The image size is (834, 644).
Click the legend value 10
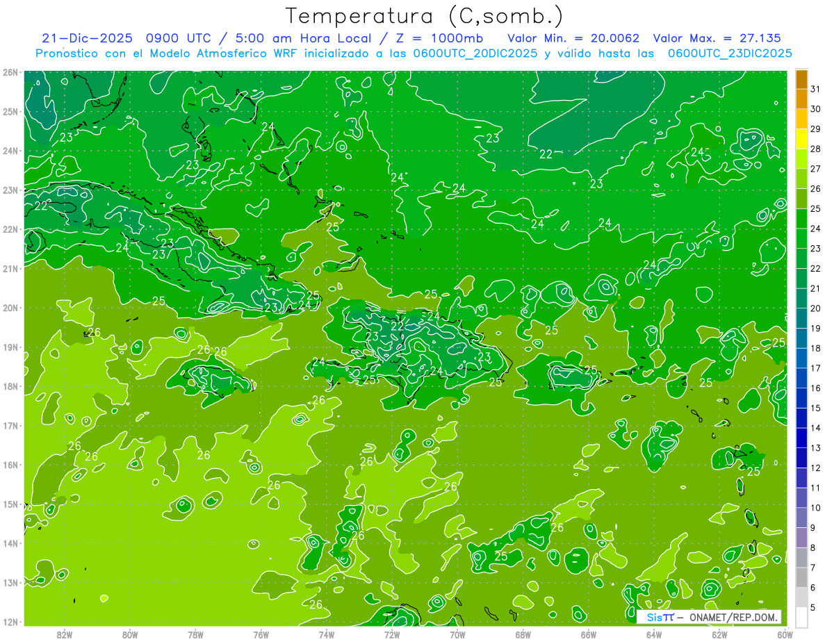tap(816, 507)
